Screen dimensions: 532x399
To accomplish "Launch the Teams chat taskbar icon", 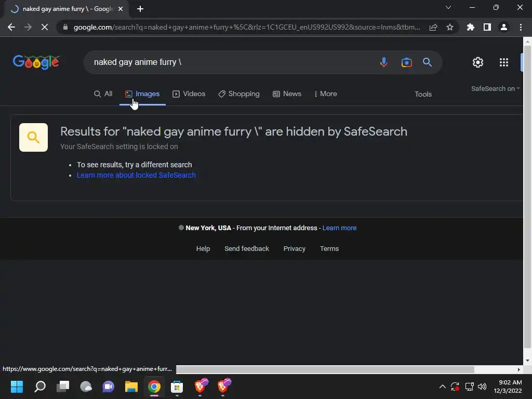I will 108,387.
